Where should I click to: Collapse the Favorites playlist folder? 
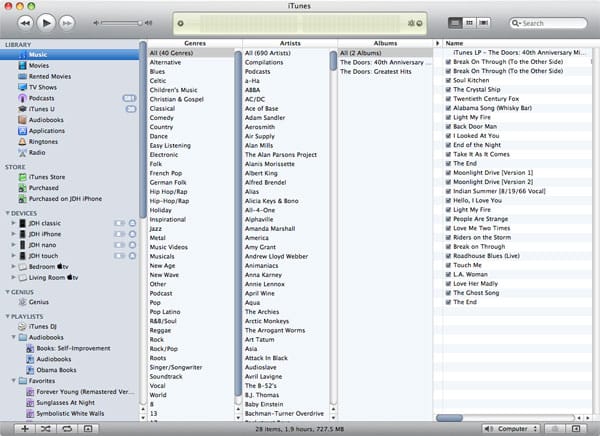[x=13, y=381]
